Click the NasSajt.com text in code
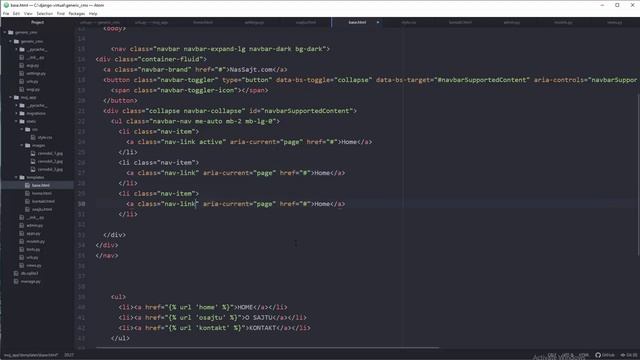The height and width of the screenshot is (360, 640). click(252, 69)
